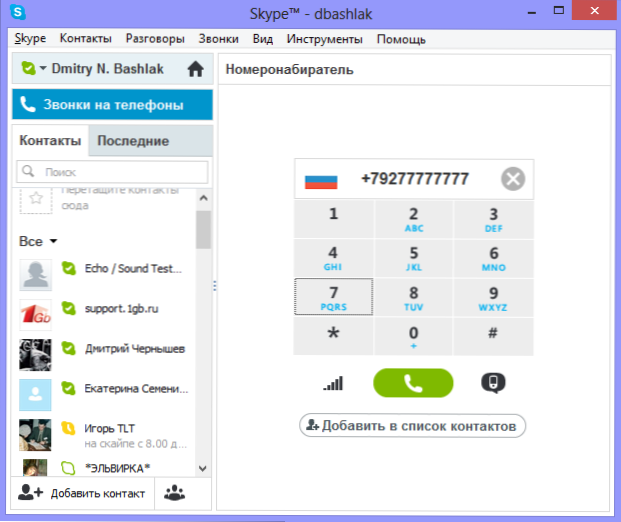Click Игорь TLT avatar photo
Viewport: 621px width, 522px height.
click(x=35, y=435)
